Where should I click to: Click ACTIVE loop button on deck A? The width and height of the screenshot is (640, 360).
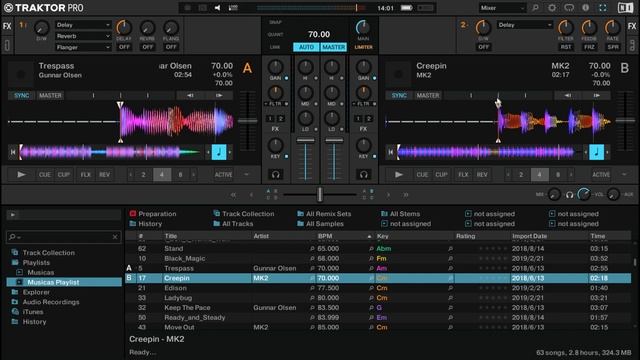coord(224,175)
